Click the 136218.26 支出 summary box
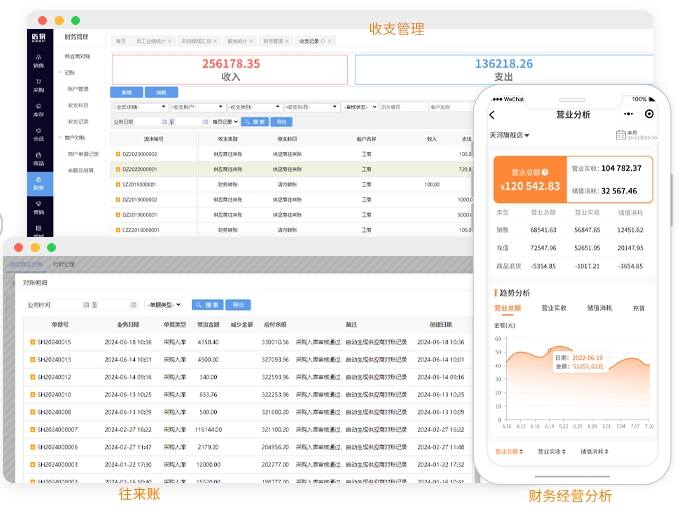The height and width of the screenshot is (512, 683). click(x=504, y=70)
